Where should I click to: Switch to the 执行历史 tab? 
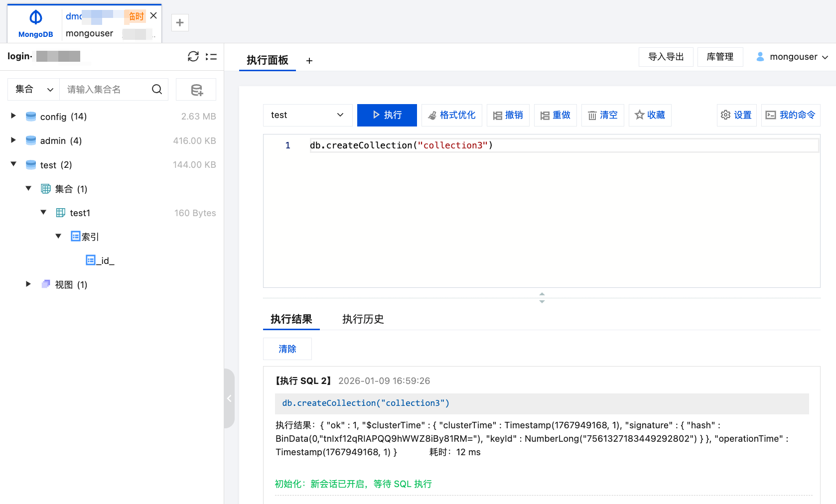[363, 319]
